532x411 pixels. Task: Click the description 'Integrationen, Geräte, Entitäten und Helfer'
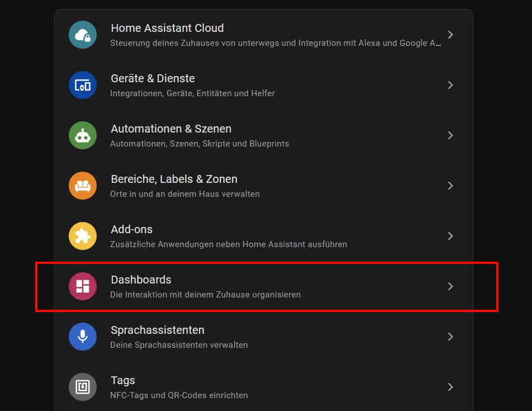coord(192,93)
